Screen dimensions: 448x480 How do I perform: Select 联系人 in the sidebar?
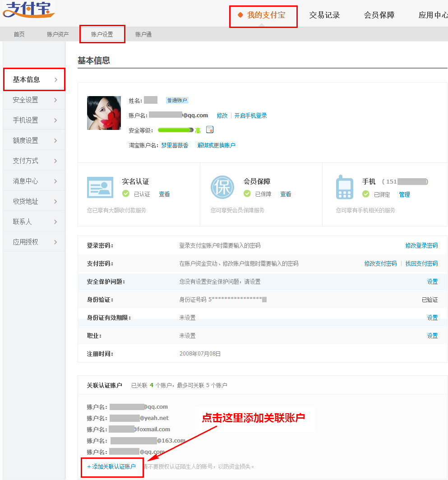[x=34, y=222]
